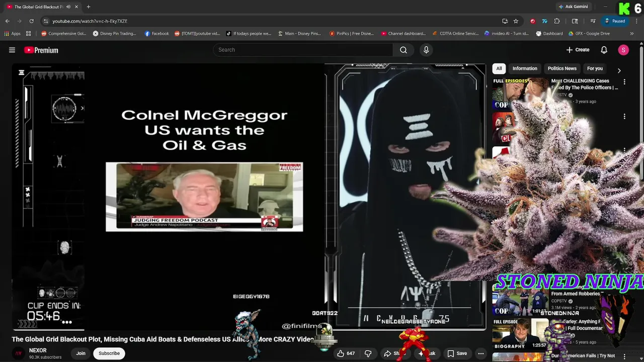This screenshot has height=362, width=644.
Task: Open the Create dropdown
Action: tap(578, 50)
